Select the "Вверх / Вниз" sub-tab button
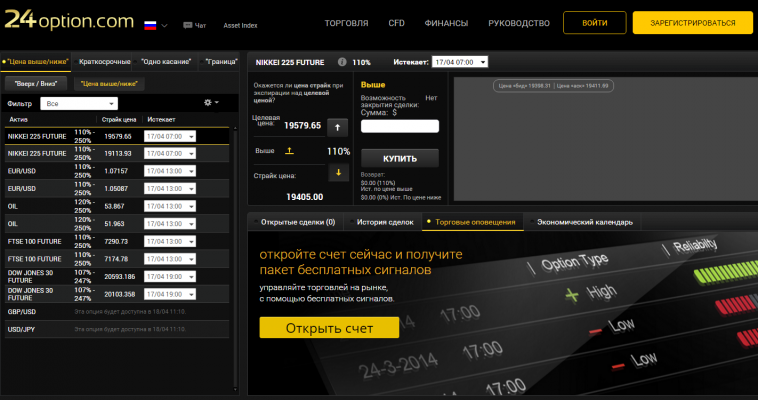Viewport: 758px width, 400px height. (x=36, y=84)
